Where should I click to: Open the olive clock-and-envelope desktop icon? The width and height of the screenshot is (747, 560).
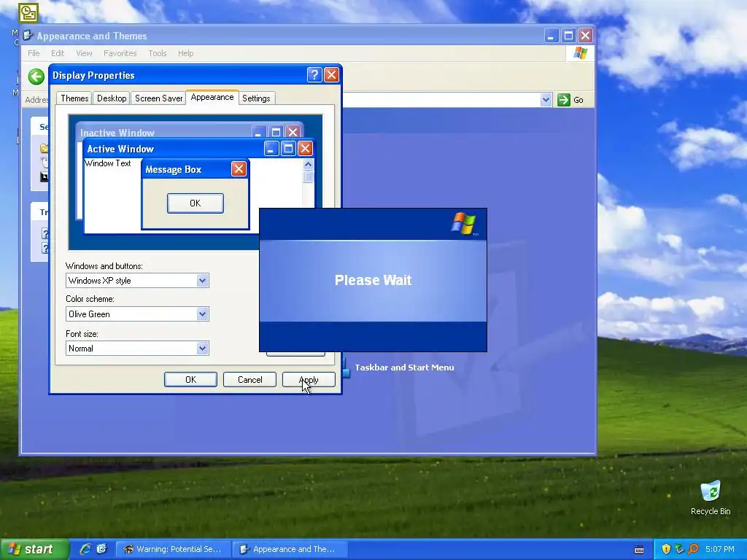[28, 13]
